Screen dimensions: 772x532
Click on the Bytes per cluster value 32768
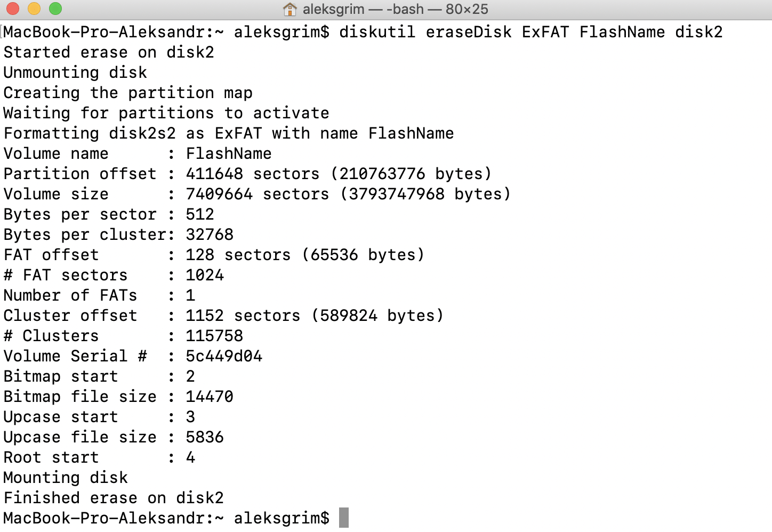210,235
